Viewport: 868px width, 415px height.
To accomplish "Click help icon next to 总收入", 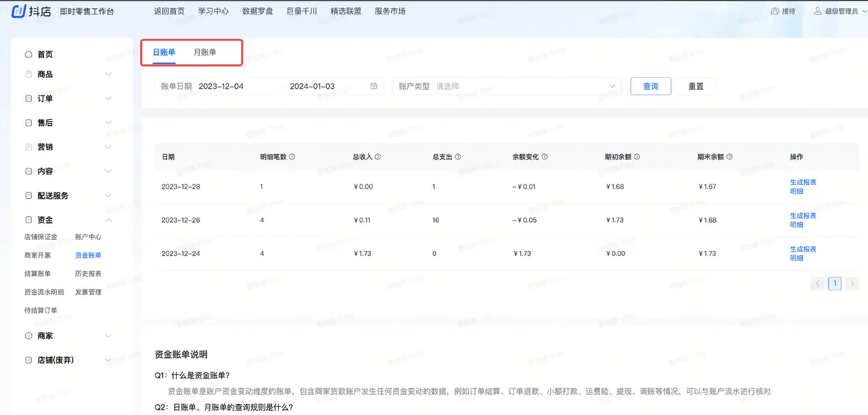I will coord(378,157).
